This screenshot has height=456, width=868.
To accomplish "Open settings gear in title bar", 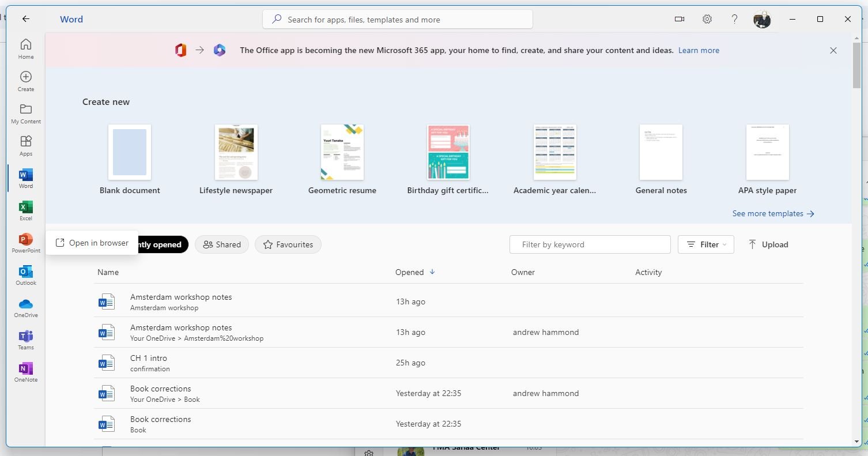I will pyautogui.click(x=707, y=19).
